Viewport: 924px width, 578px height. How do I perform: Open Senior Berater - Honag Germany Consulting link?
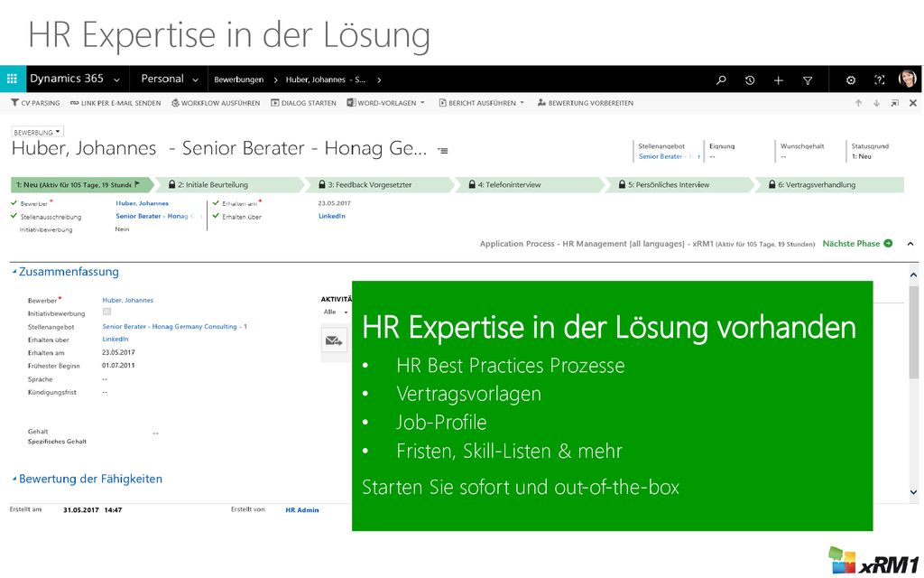point(174,327)
